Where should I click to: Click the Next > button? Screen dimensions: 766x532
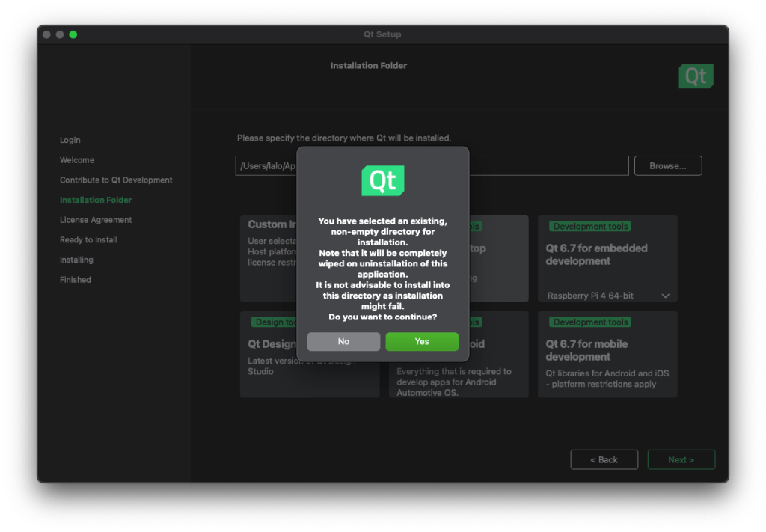click(x=681, y=459)
